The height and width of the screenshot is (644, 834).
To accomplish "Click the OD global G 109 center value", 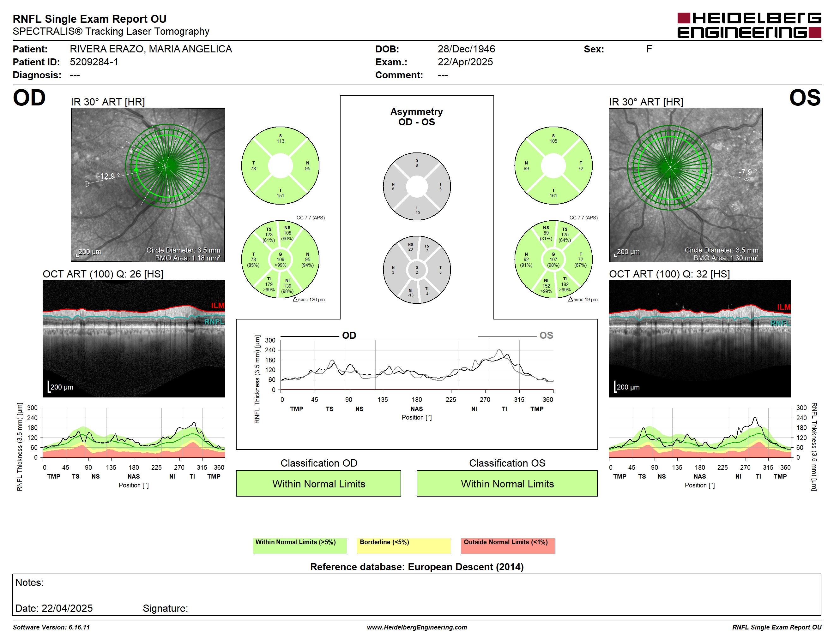I will click(280, 259).
